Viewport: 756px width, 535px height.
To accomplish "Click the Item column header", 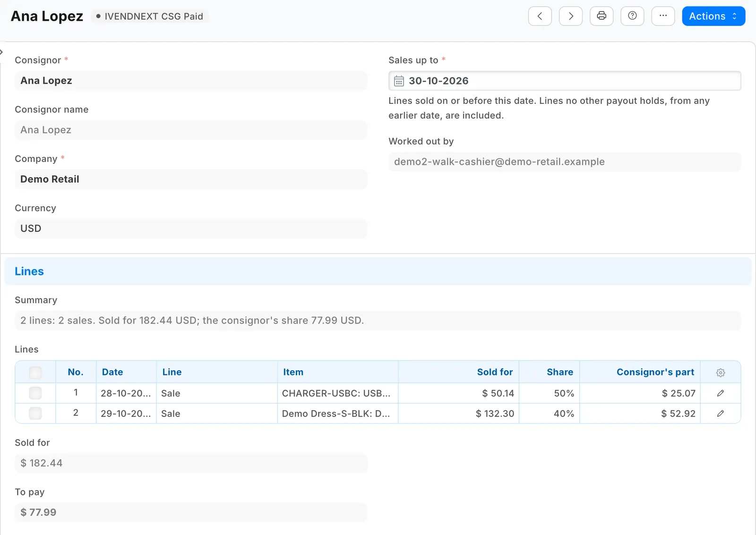I will tap(338, 372).
